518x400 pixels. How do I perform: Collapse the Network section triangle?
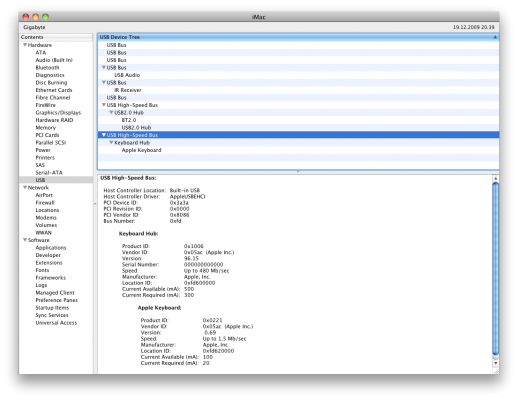(x=25, y=187)
